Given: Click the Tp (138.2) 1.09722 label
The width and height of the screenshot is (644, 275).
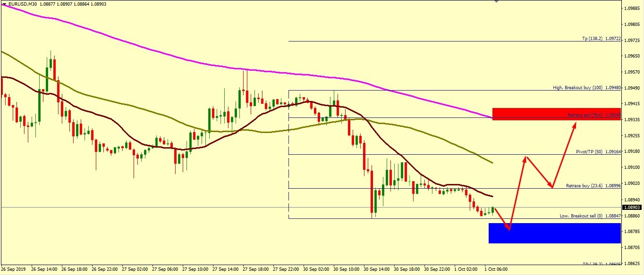Looking at the screenshot, I should (601, 38).
